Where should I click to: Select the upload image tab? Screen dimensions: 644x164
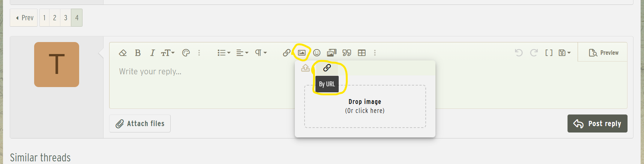click(x=306, y=68)
